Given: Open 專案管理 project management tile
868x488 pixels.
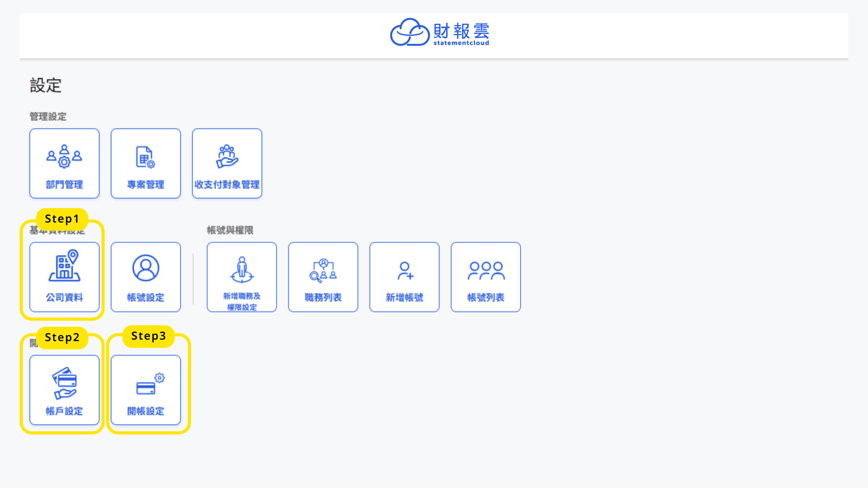Looking at the screenshot, I should point(146,163).
